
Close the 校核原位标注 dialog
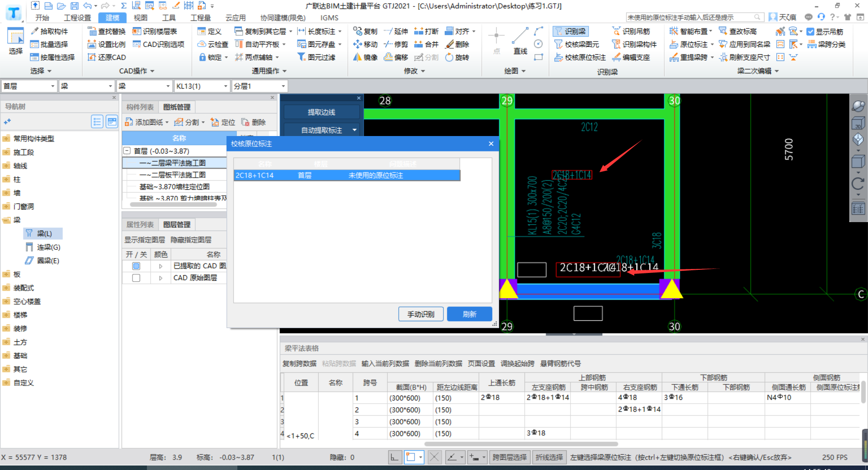point(491,144)
